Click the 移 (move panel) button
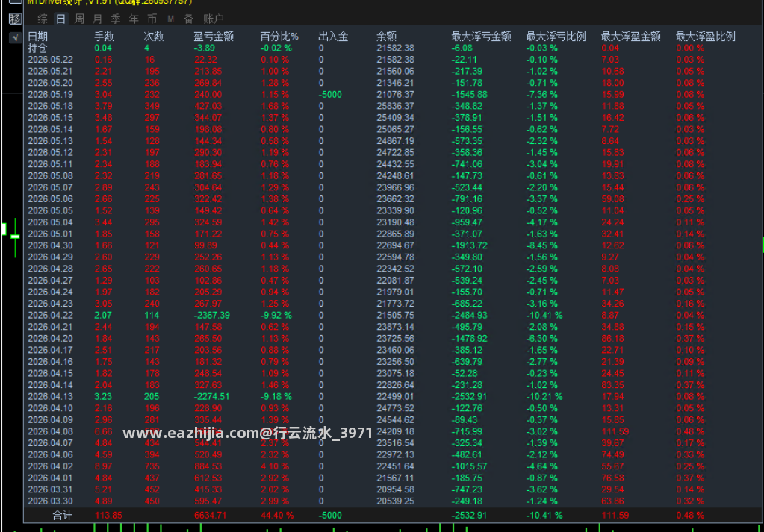Viewport: 764px width, 532px height. 15,19
